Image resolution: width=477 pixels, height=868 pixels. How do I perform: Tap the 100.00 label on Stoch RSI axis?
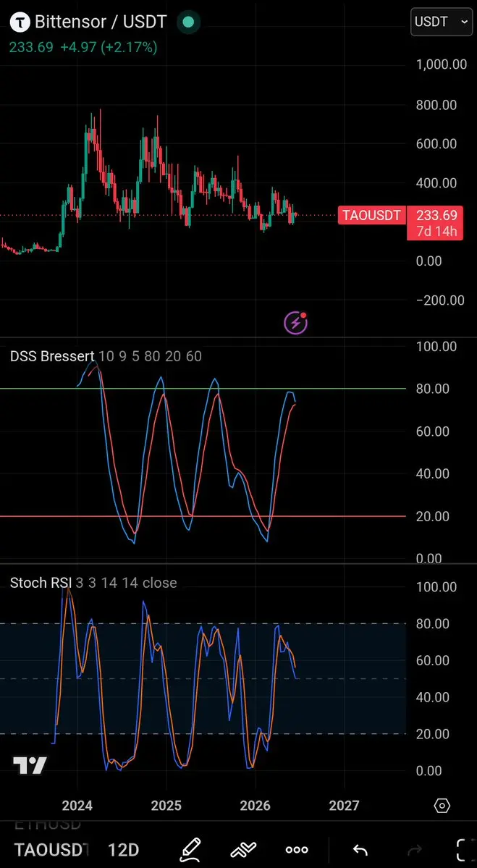[436, 587]
